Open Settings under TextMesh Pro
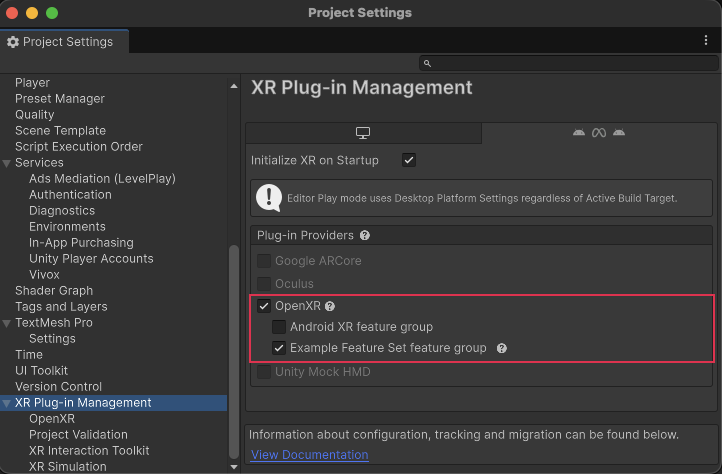This screenshot has height=474, width=722. [52, 339]
